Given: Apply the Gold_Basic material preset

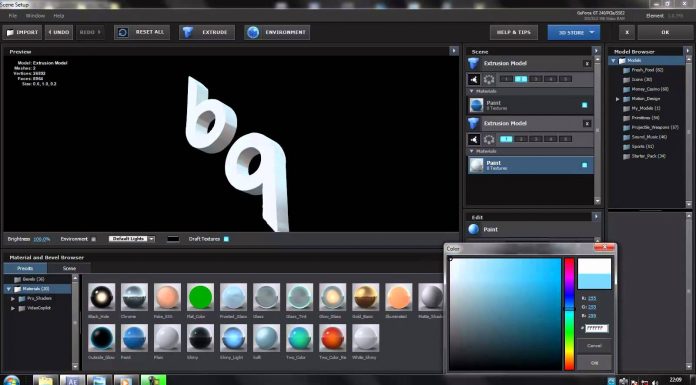Looking at the screenshot, I should [366, 297].
